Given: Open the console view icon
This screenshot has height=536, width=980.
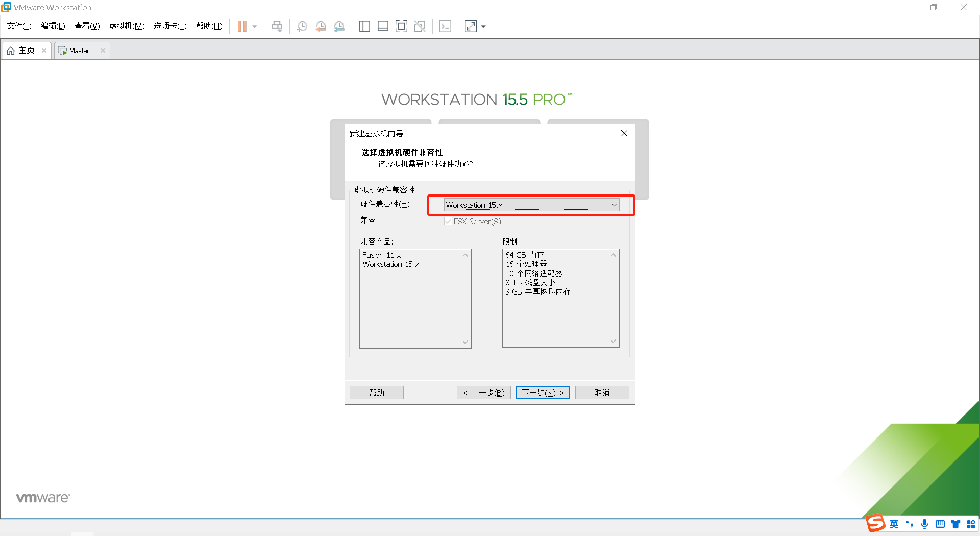Looking at the screenshot, I should (x=445, y=27).
